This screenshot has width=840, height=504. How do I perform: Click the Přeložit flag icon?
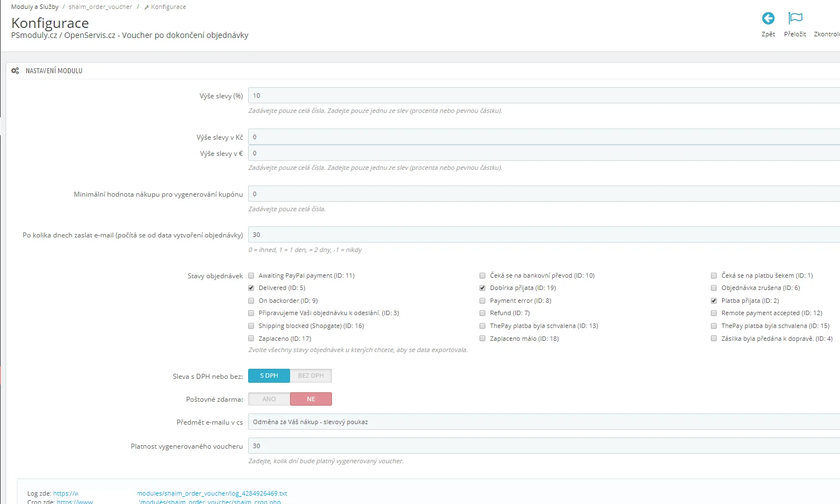coord(795,19)
